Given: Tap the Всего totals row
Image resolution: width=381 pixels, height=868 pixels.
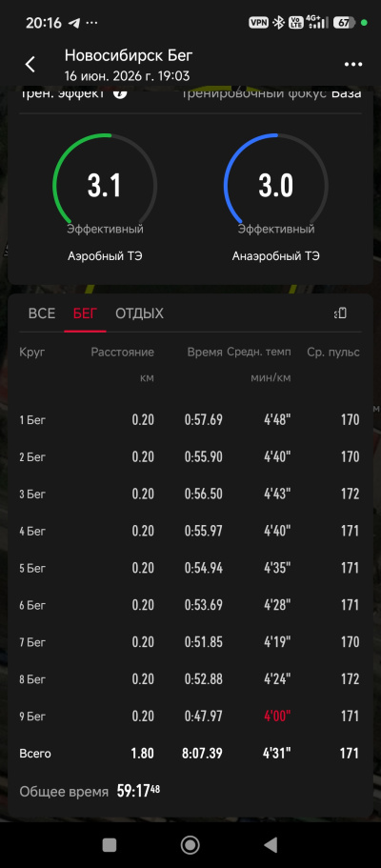Looking at the screenshot, I should (190, 754).
